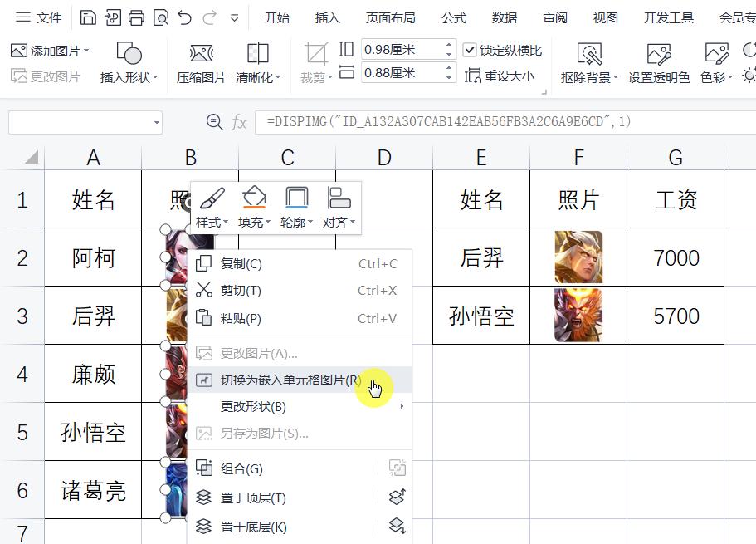Switch to the 插入 ribbon tab
756x544 pixels.
click(327, 17)
